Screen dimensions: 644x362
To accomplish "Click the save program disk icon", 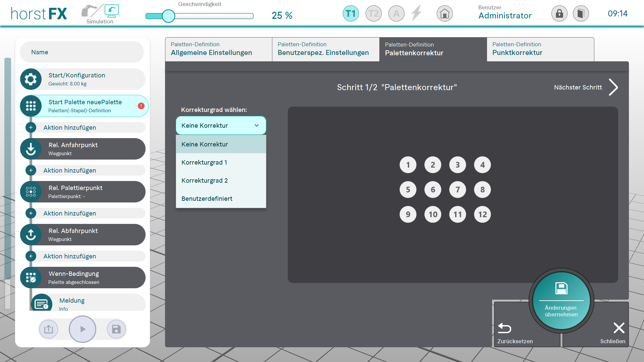I will tap(116, 329).
